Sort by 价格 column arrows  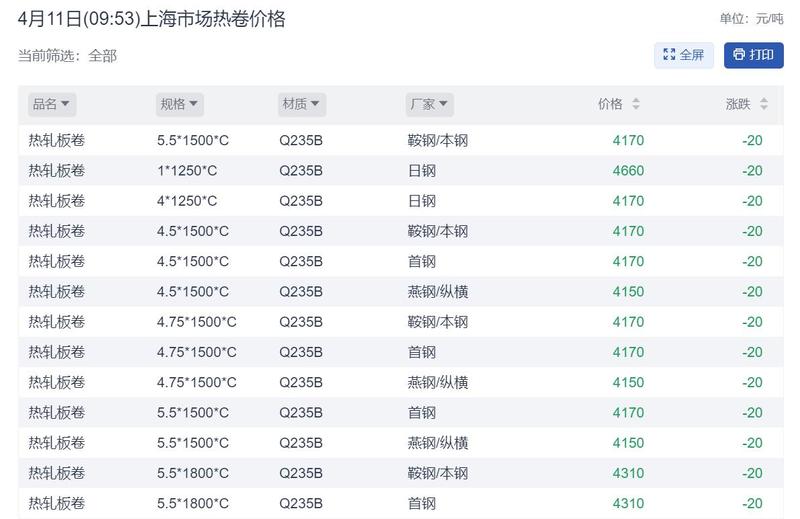636,104
